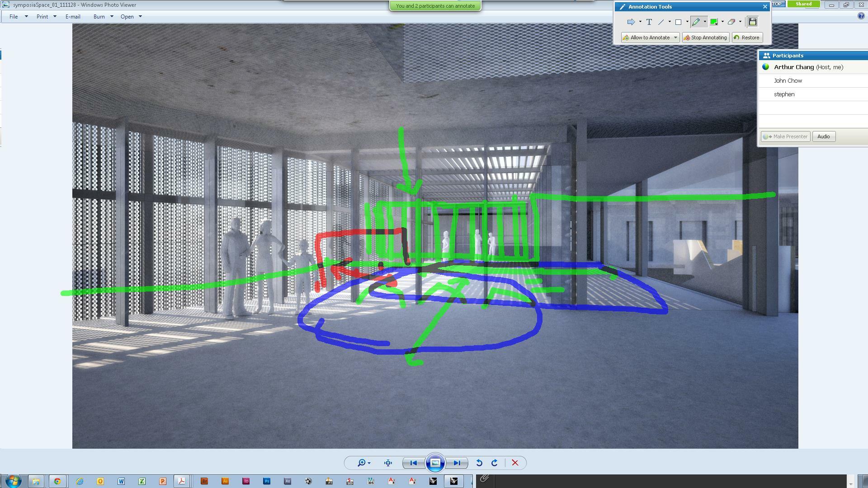Select the arrow pointer annotation tool
This screenshot has width=868, height=488.
pos(631,22)
